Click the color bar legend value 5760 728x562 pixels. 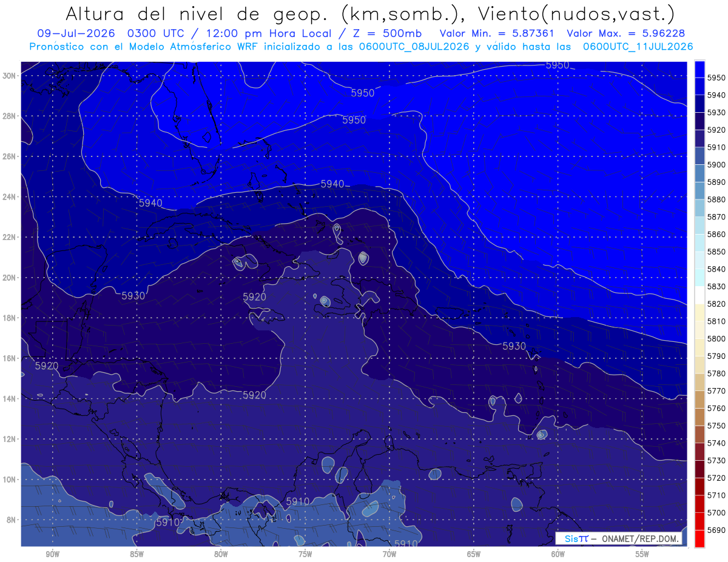tap(716, 408)
